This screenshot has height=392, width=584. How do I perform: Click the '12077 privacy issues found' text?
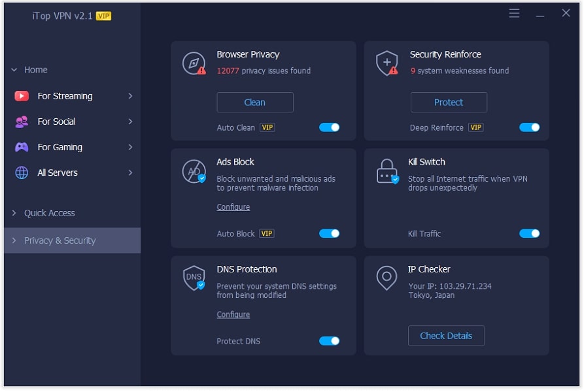pyautogui.click(x=264, y=71)
